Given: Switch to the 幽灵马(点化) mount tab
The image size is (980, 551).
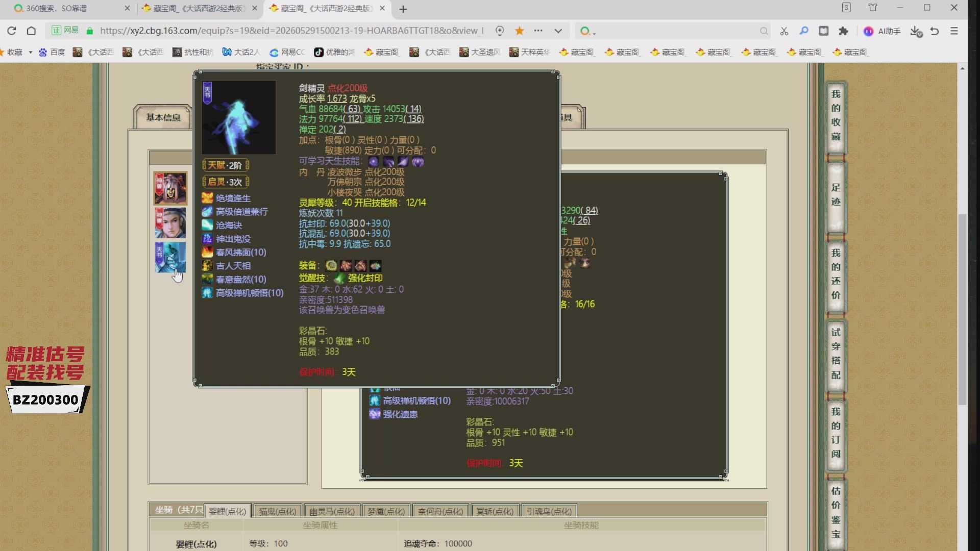Looking at the screenshot, I should [332, 511].
